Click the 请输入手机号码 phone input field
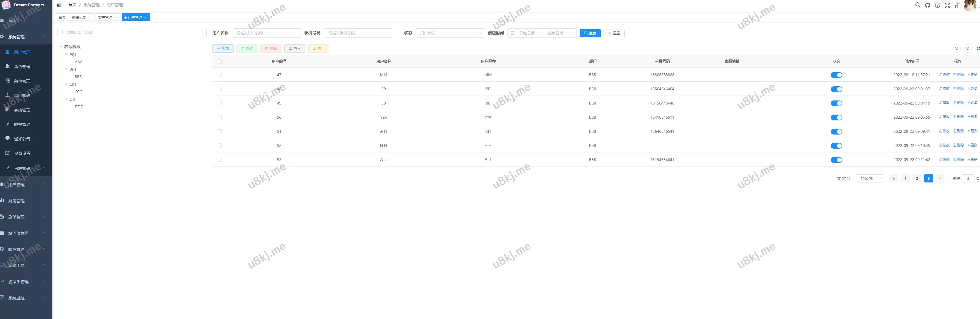980x319 pixels. pyautogui.click(x=358, y=33)
